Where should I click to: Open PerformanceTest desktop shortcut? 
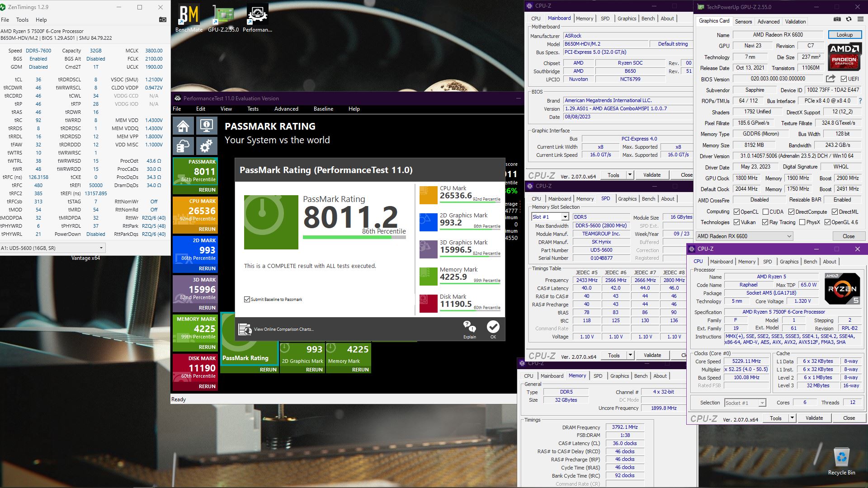point(257,18)
